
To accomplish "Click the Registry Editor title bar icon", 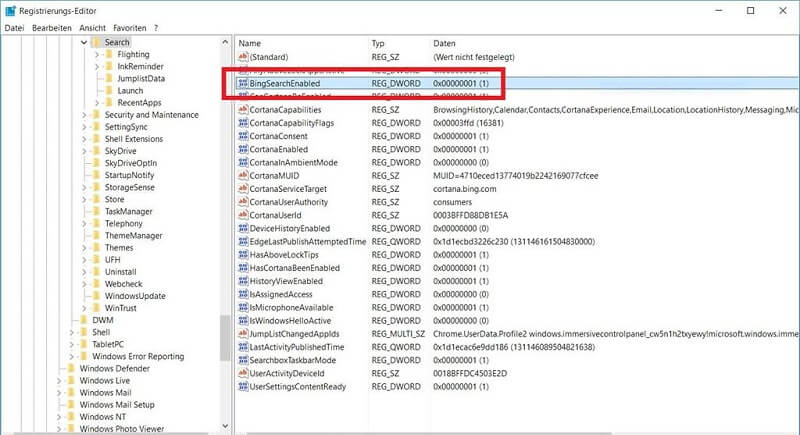I will tap(10, 11).
